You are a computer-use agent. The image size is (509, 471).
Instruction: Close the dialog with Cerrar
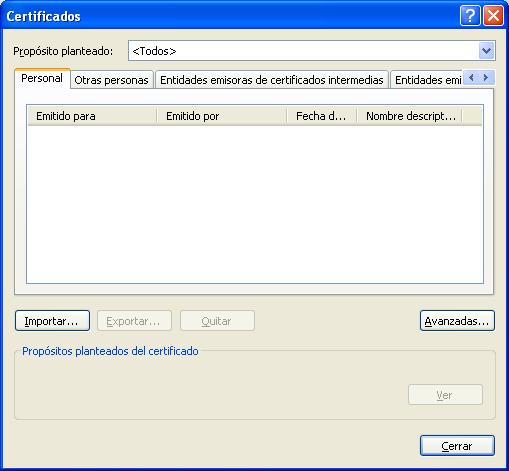(x=457, y=445)
